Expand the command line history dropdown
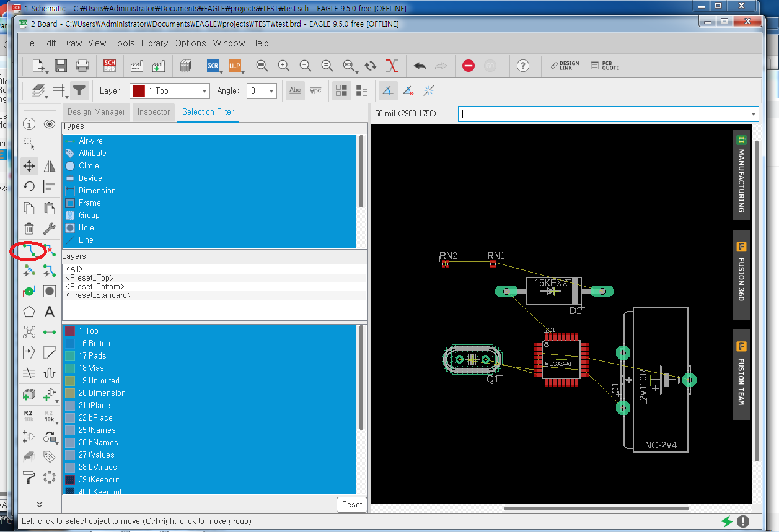779x532 pixels. 754,114
